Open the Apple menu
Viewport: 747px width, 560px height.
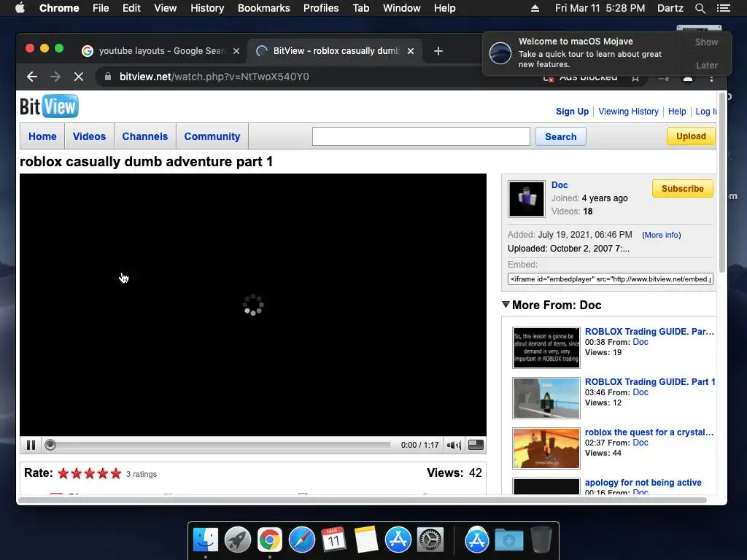coord(20,8)
